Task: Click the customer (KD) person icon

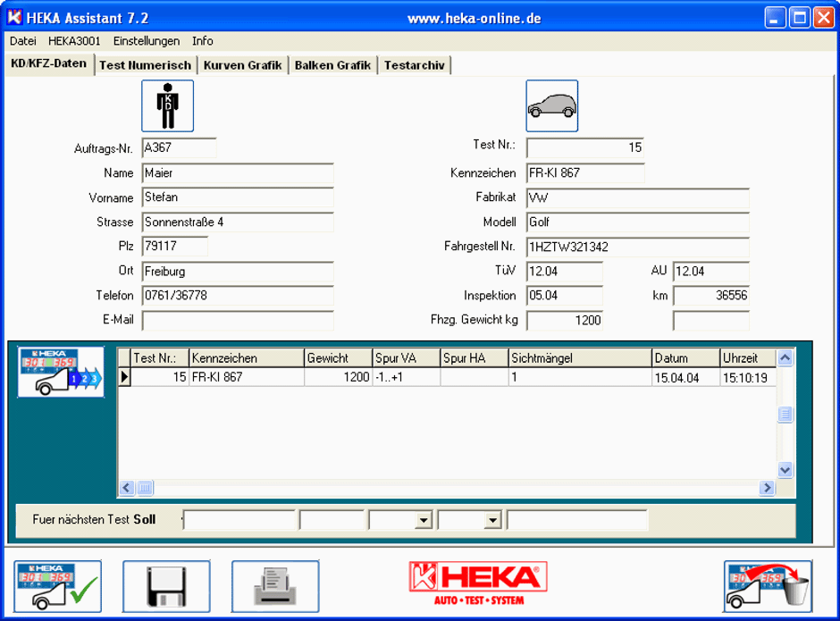Action: pyautogui.click(x=167, y=106)
